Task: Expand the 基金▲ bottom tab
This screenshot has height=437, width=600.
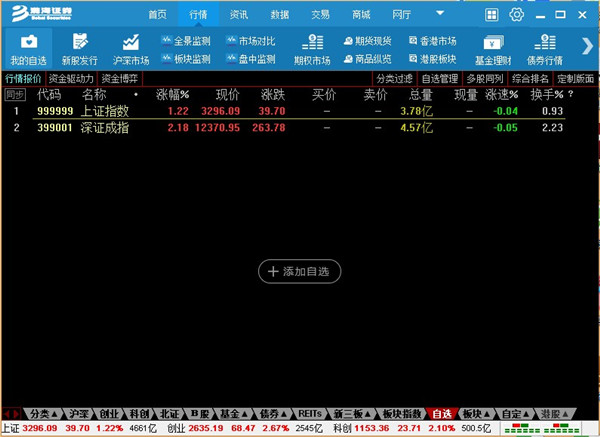Action: pyautogui.click(x=234, y=414)
